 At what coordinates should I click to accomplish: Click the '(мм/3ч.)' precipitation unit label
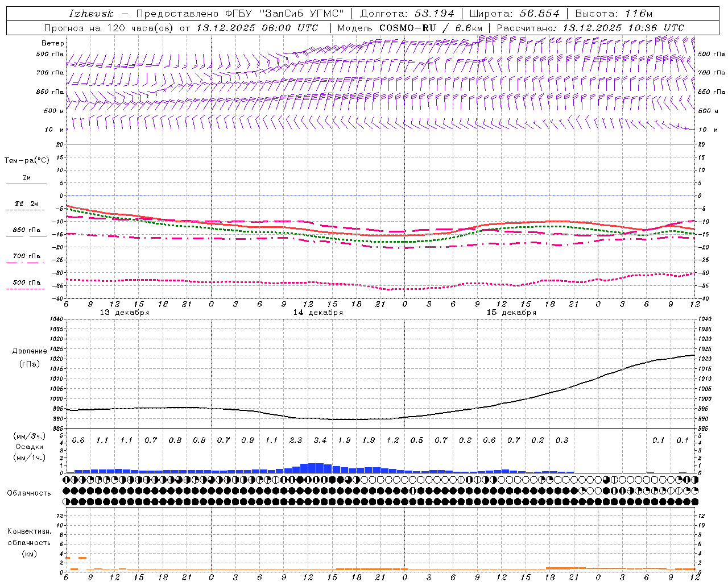coord(30,436)
